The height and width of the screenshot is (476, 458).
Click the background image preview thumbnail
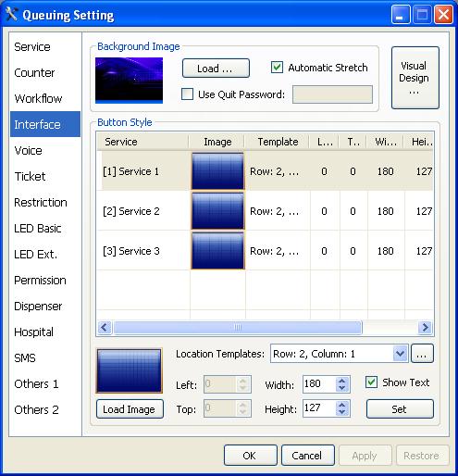coord(129,81)
